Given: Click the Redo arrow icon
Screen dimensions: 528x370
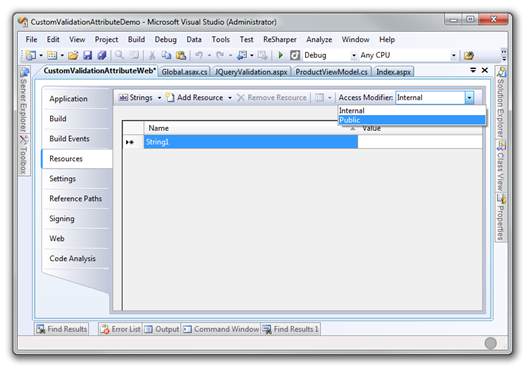Looking at the screenshot, I should click(220, 55).
